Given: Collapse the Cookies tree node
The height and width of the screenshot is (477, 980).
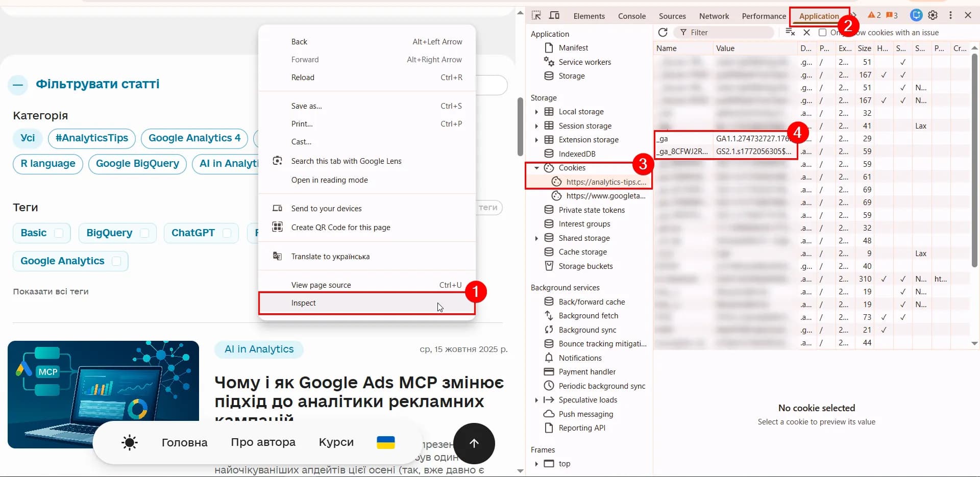Looking at the screenshot, I should (x=536, y=168).
